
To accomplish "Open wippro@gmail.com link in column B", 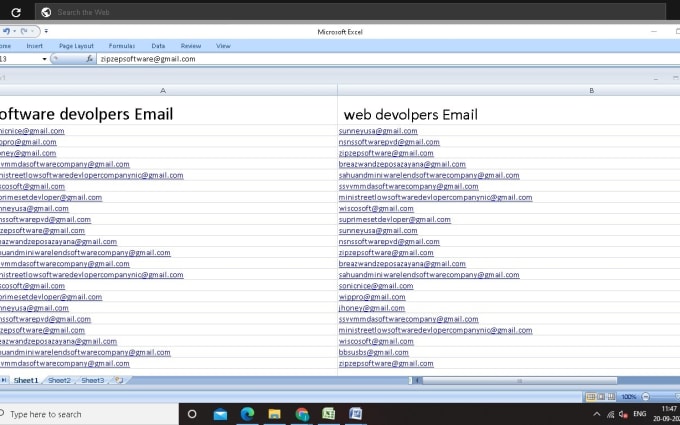I will [372, 297].
